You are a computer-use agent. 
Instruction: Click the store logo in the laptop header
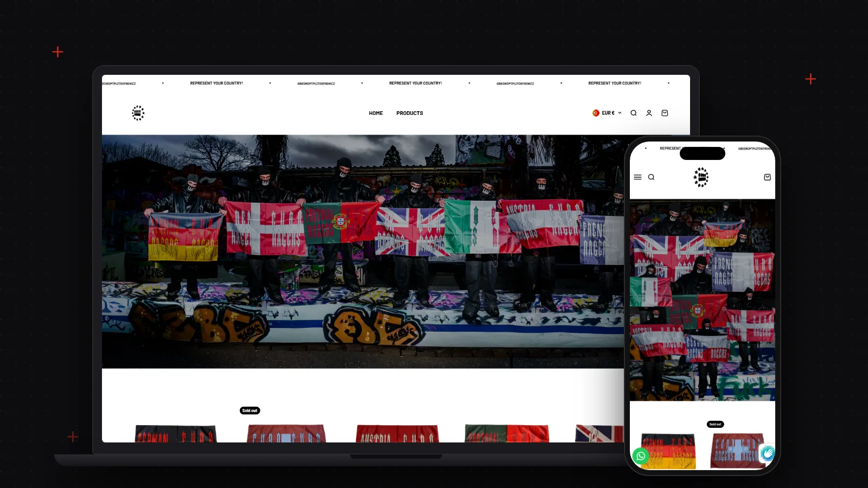point(138,113)
